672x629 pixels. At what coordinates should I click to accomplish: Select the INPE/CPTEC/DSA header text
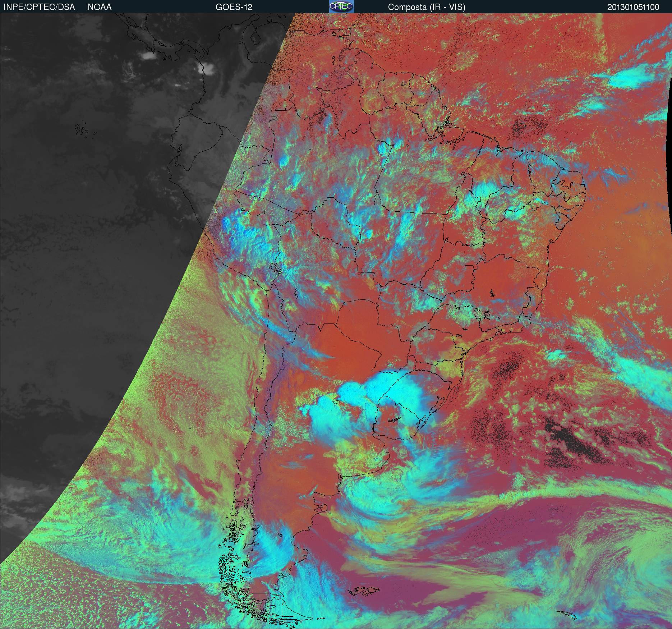pos(39,7)
